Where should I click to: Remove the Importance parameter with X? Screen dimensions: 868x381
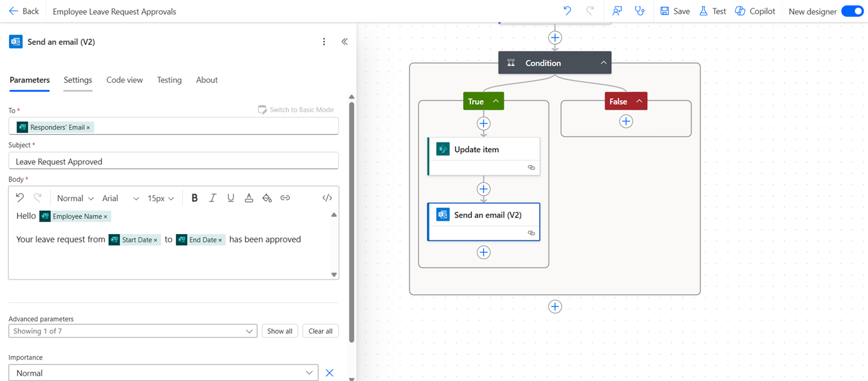pyautogui.click(x=329, y=373)
